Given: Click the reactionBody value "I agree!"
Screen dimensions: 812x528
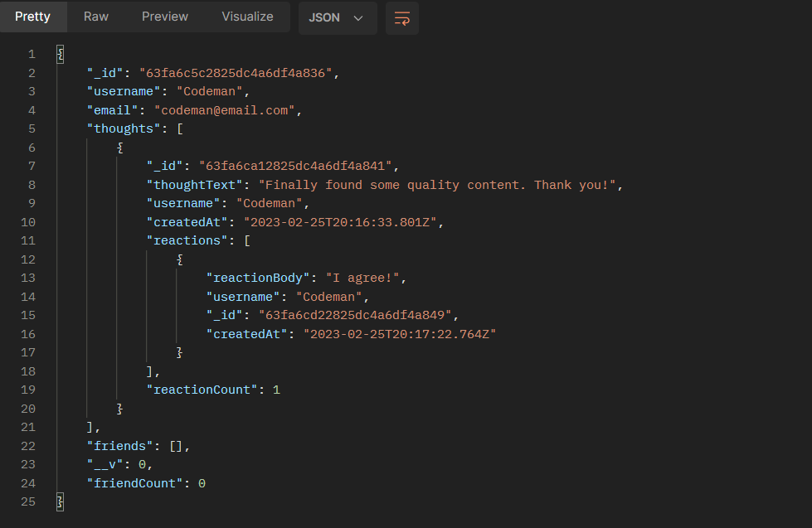Looking at the screenshot, I should 362,278.
